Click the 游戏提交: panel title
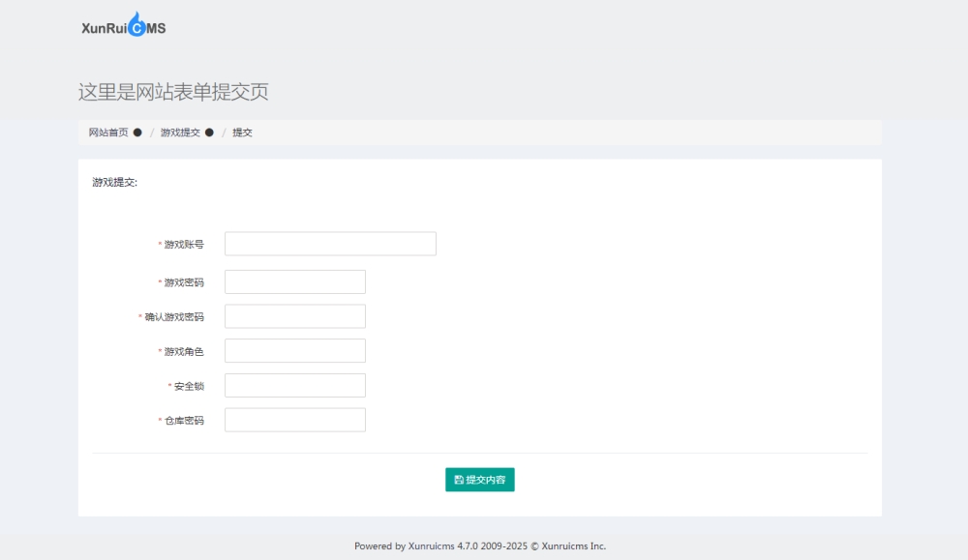968x560 pixels. coord(115,182)
